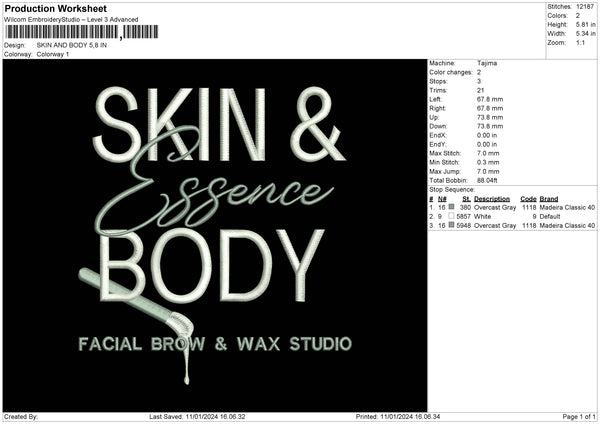The width and height of the screenshot is (600, 424).
Task: Select the 'Max Stitch:' label
Action: [x=445, y=153]
